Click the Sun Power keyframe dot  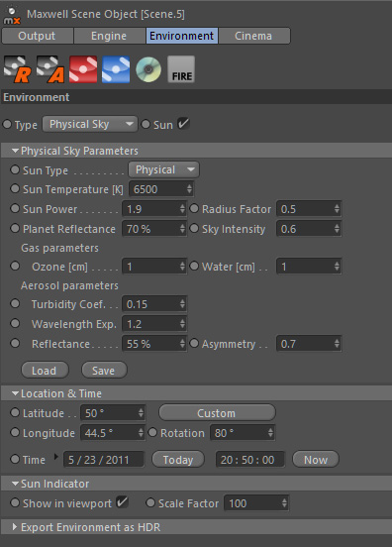(x=15, y=209)
